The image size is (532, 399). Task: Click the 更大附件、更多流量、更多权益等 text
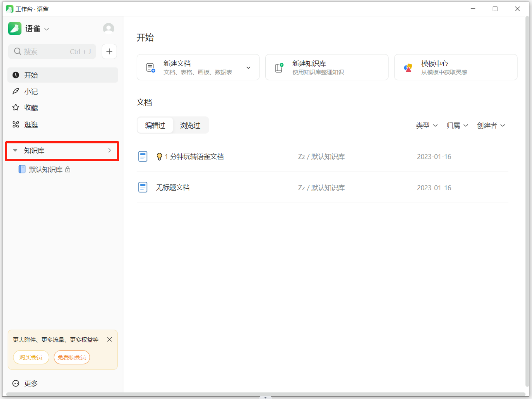coord(56,340)
